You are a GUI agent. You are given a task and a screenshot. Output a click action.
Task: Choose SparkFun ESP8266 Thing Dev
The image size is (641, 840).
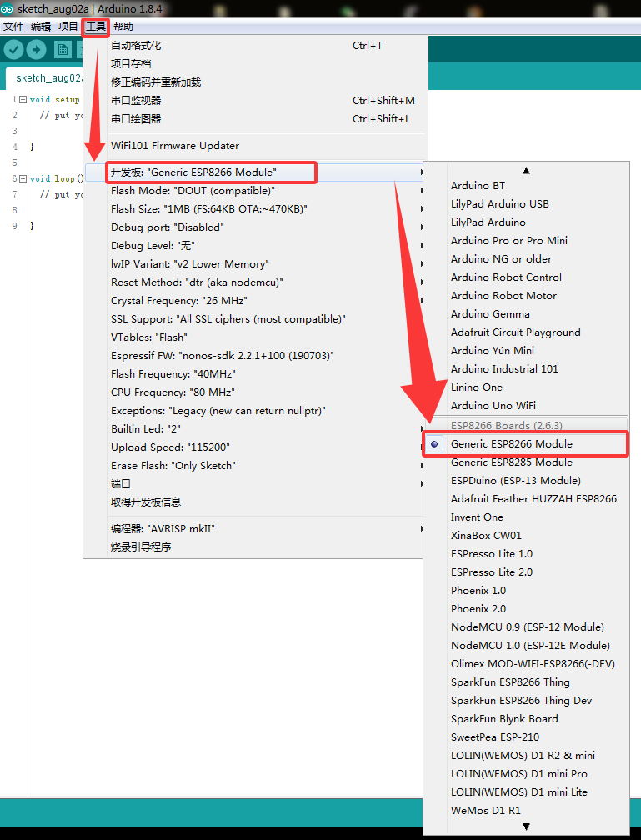click(x=526, y=700)
